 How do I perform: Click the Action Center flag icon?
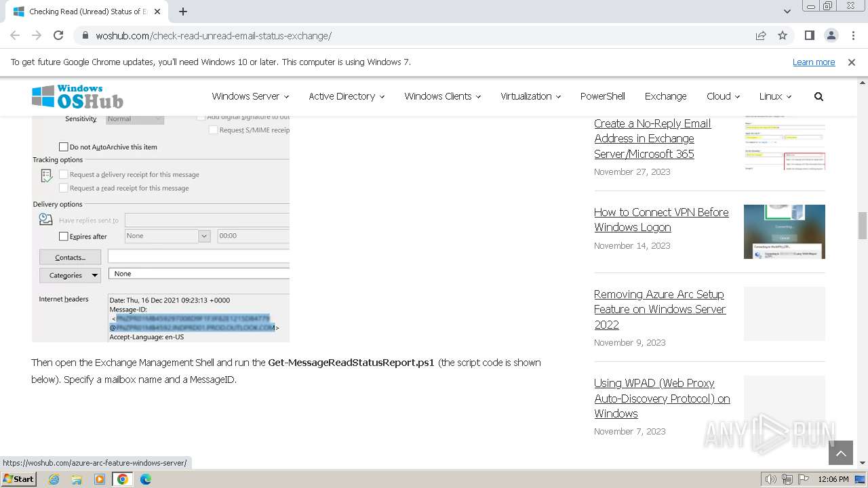click(x=803, y=479)
